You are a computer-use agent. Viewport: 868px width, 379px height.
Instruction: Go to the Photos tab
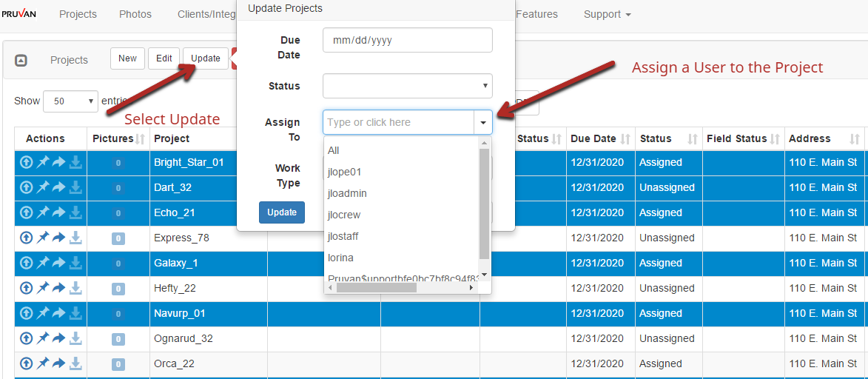135,14
